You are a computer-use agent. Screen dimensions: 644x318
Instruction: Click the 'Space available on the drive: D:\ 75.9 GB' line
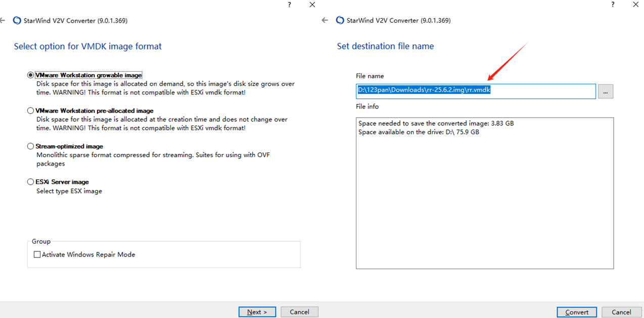(x=419, y=132)
